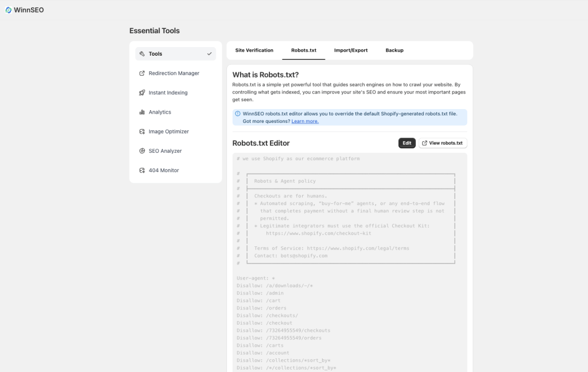
Task: Click the checkmark next to Tools
Action: (209, 53)
